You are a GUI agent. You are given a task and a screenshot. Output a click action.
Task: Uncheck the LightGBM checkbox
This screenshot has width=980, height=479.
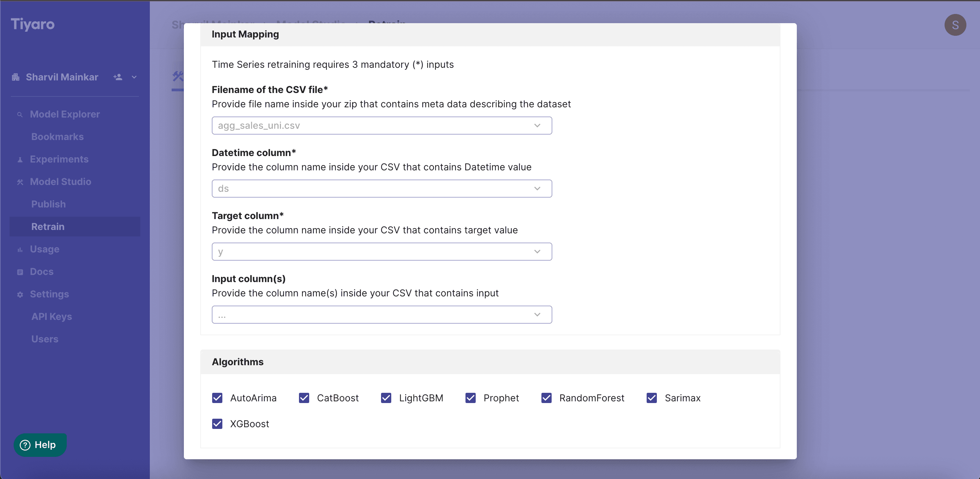(x=386, y=398)
